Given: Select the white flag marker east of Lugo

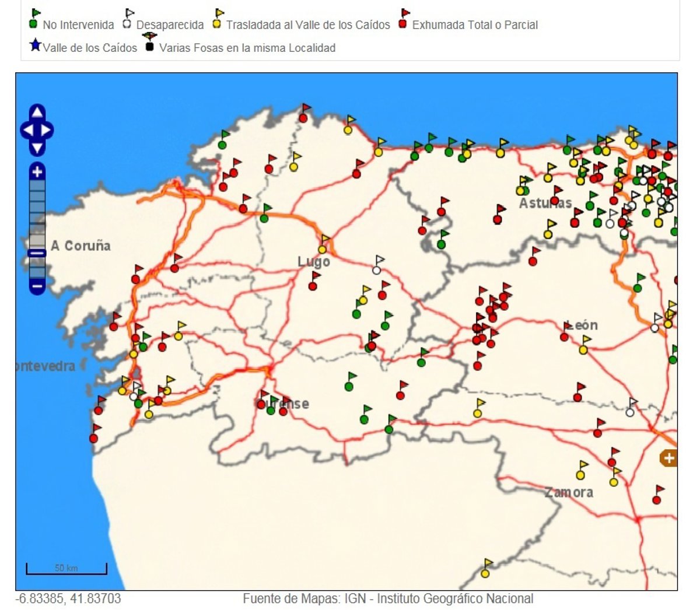Looking at the screenshot, I should pyautogui.click(x=377, y=269).
